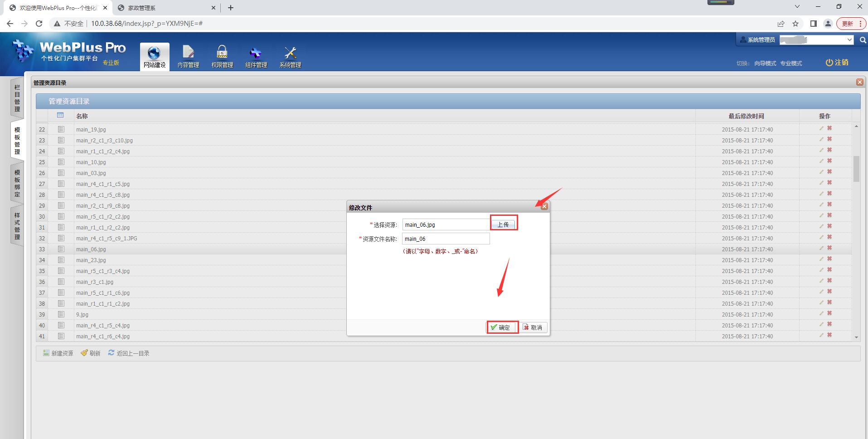Click the search magnifier in header
Viewport: 868px width, 439px height.
[x=863, y=40]
